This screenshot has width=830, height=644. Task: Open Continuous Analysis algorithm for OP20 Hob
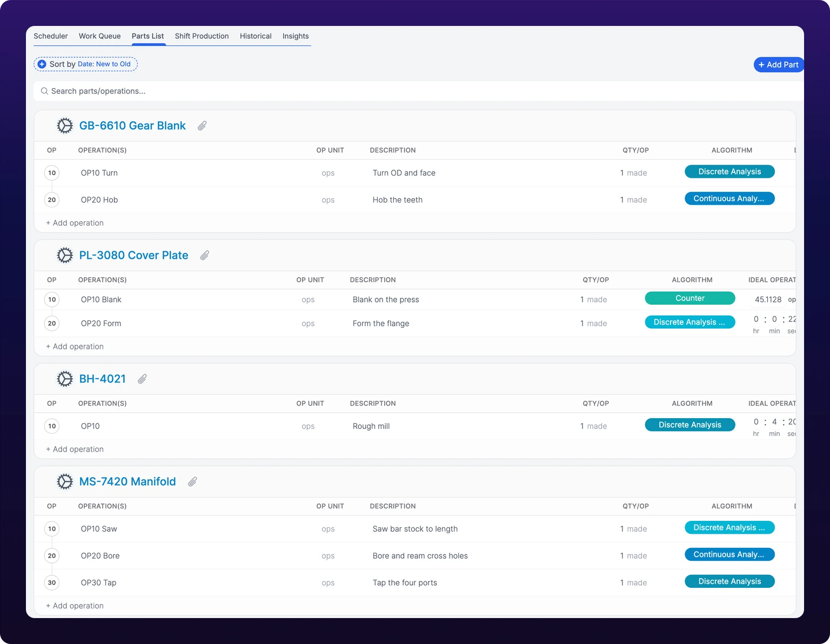point(729,199)
